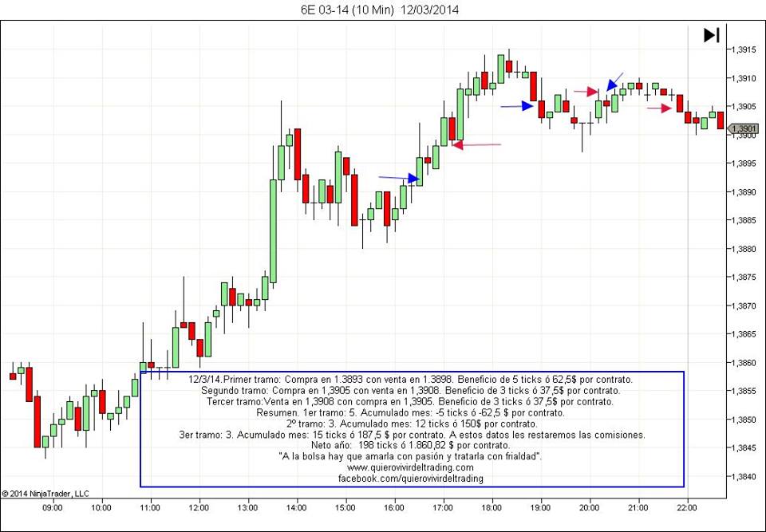This screenshot has width=766, height=532.
Task: Select the Resumen 1er tramo annotation line
Action: [411, 412]
